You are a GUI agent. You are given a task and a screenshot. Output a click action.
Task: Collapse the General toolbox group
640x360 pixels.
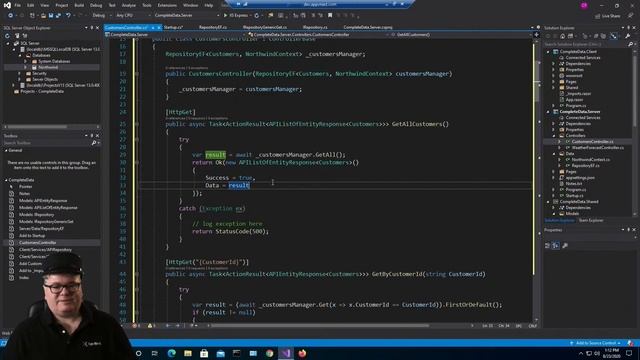point(6,151)
